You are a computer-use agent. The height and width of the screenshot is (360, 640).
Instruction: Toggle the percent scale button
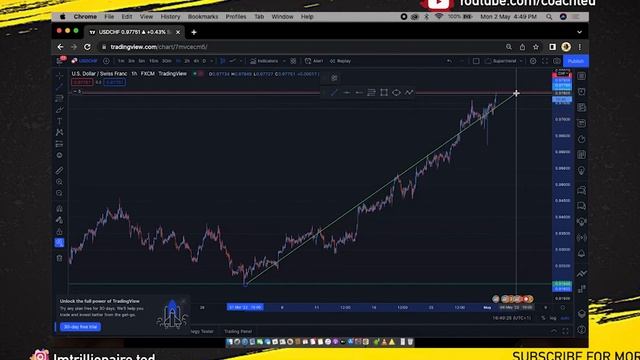tap(543, 318)
